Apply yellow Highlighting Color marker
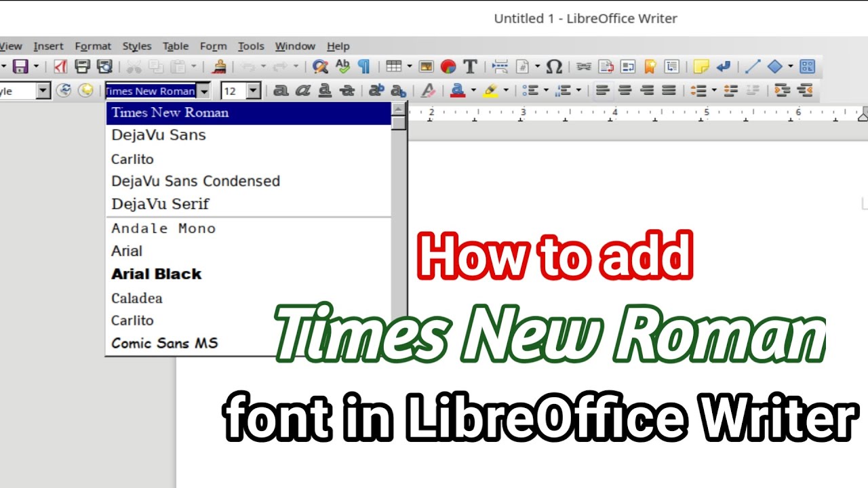The height and width of the screenshot is (488, 868). coord(490,90)
